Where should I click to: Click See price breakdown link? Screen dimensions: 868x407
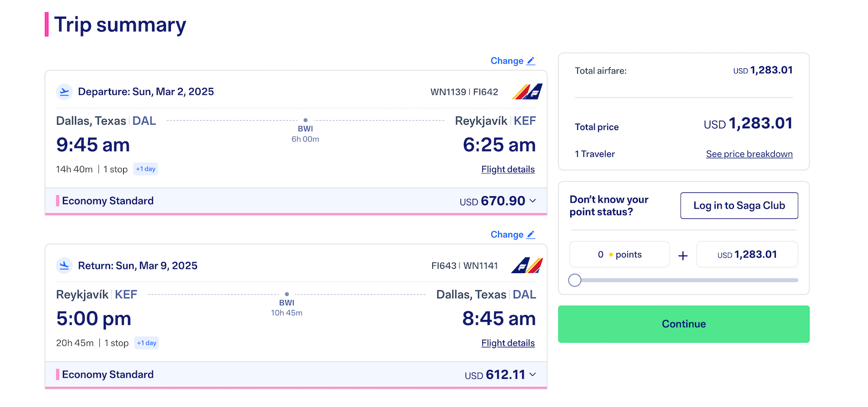[x=749, y=154]
